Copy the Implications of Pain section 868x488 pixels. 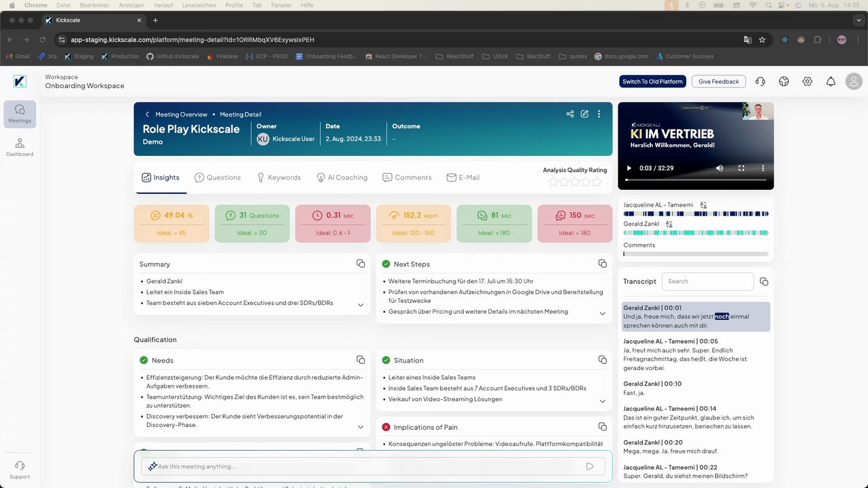pos(602,427)
